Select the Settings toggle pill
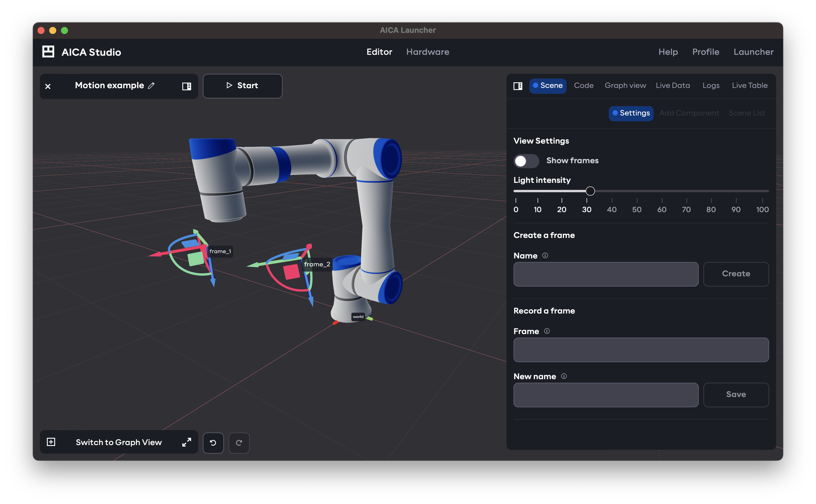This screenshot has height=504, width=816. (x=631, y=113)
